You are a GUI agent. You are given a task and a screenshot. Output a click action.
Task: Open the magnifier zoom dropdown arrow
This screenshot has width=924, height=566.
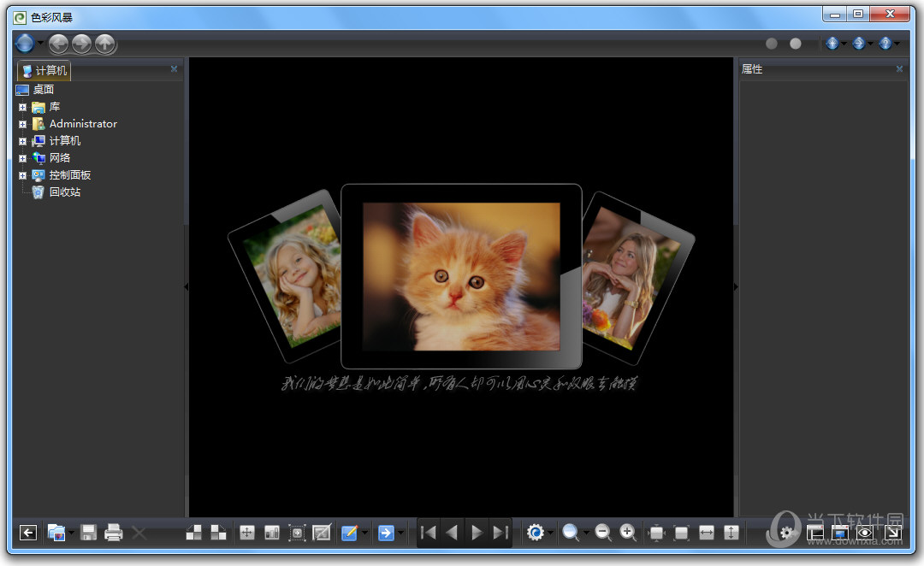[x=586, y=533]
